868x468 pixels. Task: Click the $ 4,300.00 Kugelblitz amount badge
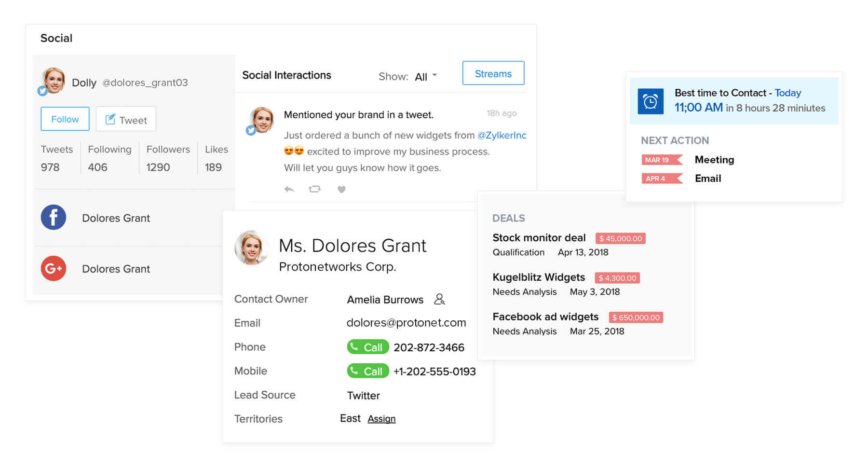617,278
